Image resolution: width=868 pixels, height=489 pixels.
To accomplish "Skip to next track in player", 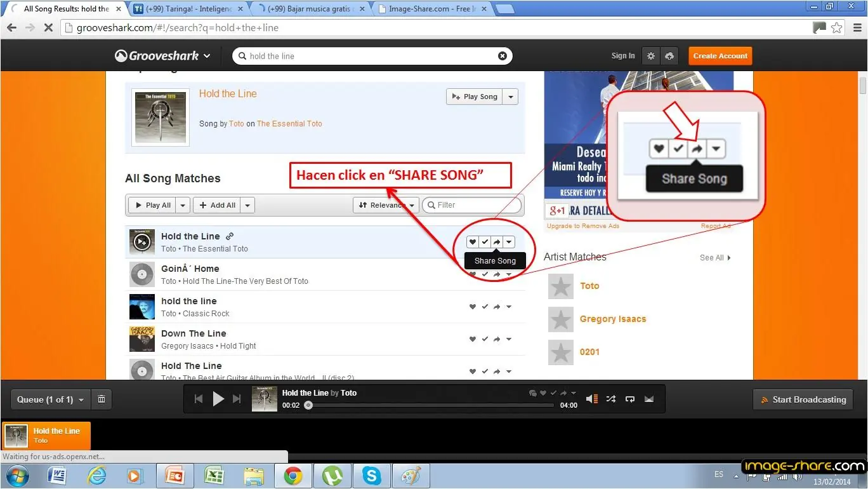I will 237,399.
